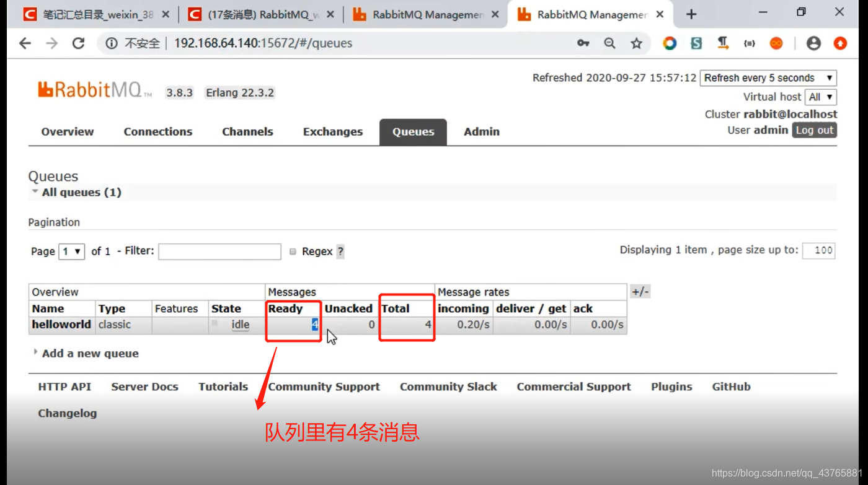Click the page size field showing 100
The height and width of the screenshot is (485, 868).
pyautogui.click(x=819, y=250)
